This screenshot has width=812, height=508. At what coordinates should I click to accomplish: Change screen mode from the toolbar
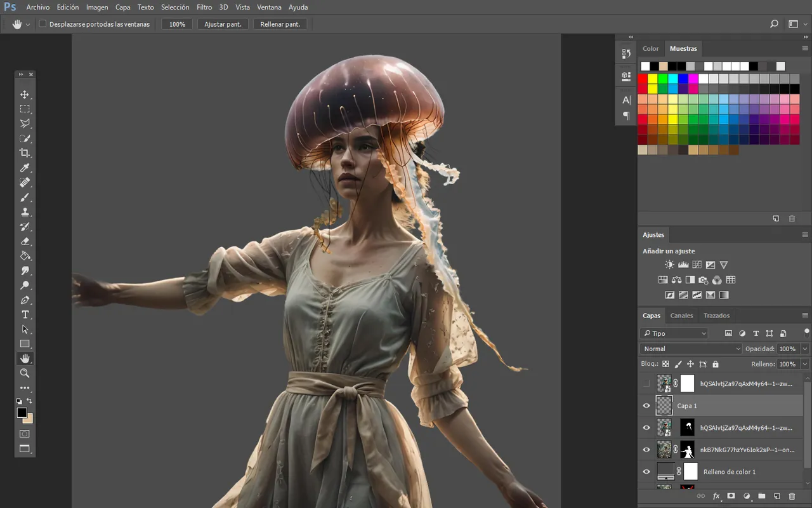click(x=25, y=449)
